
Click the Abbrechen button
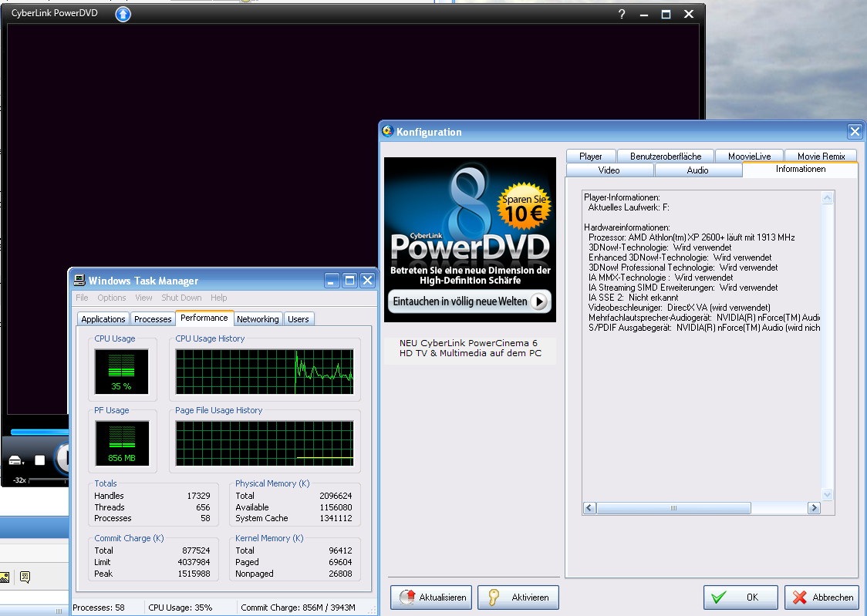pos(822,597)
